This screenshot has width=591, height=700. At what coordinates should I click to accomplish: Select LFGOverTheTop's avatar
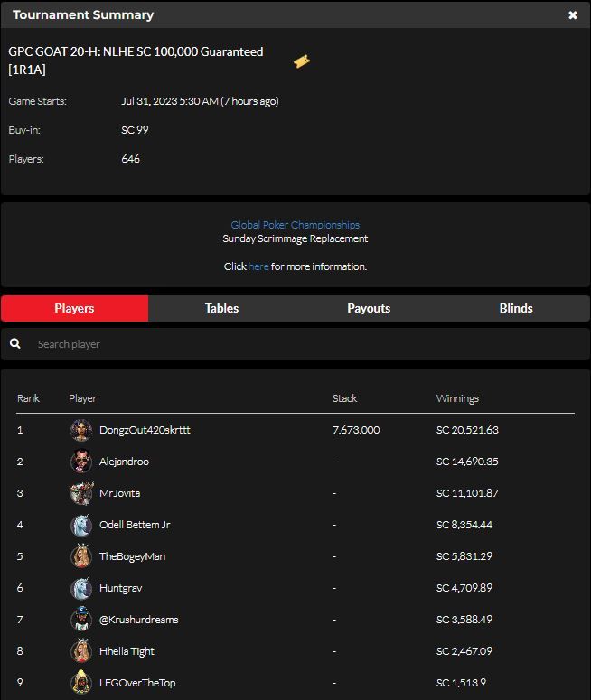(x=81, y=683)
